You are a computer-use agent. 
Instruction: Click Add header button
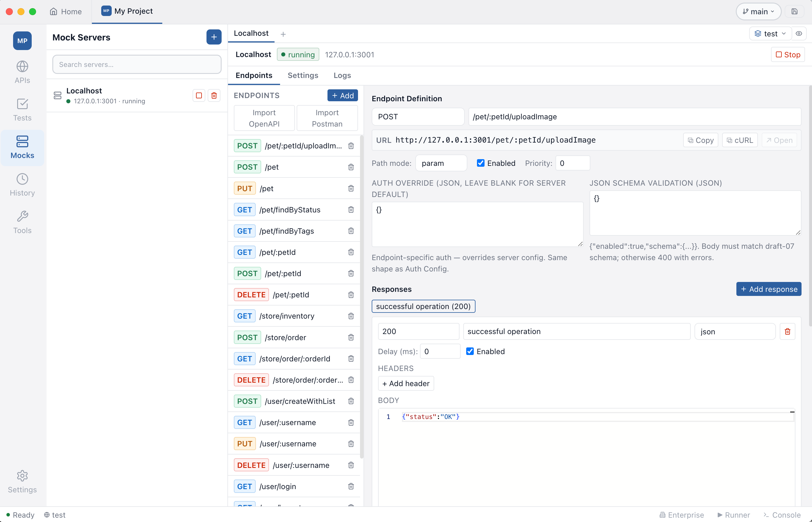(x=406, y=383)
